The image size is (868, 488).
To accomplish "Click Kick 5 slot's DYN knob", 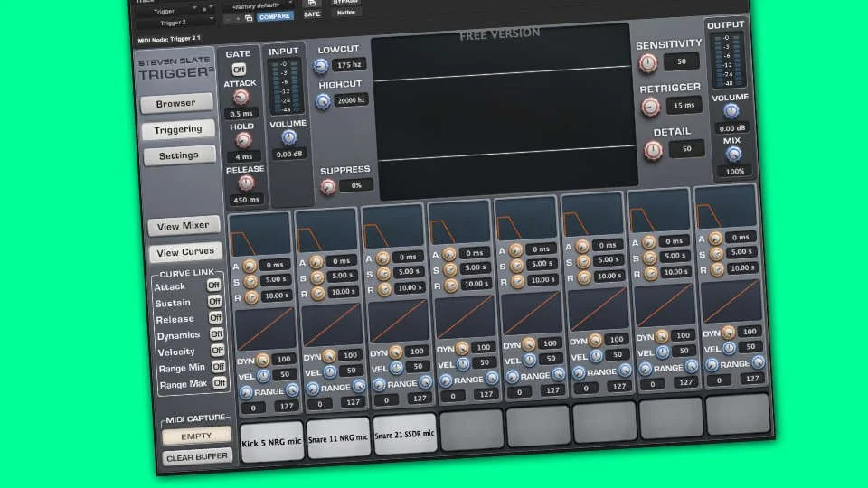I will pyautogui.click(x=262, y=361).
